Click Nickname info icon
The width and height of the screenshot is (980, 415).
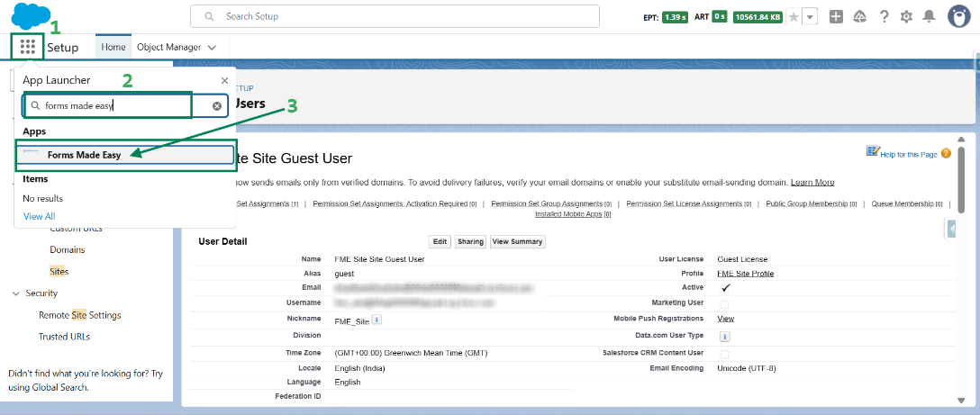(x=377, y=320)
